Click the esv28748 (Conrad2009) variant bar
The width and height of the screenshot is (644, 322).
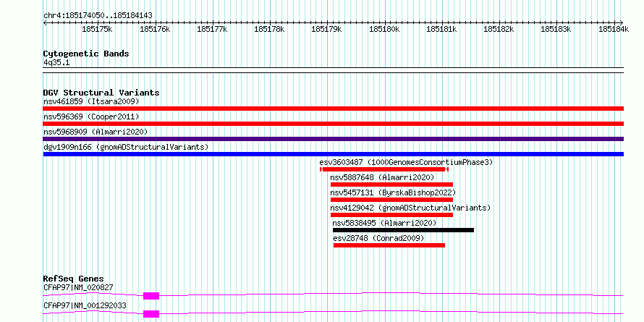pos(389,245)
